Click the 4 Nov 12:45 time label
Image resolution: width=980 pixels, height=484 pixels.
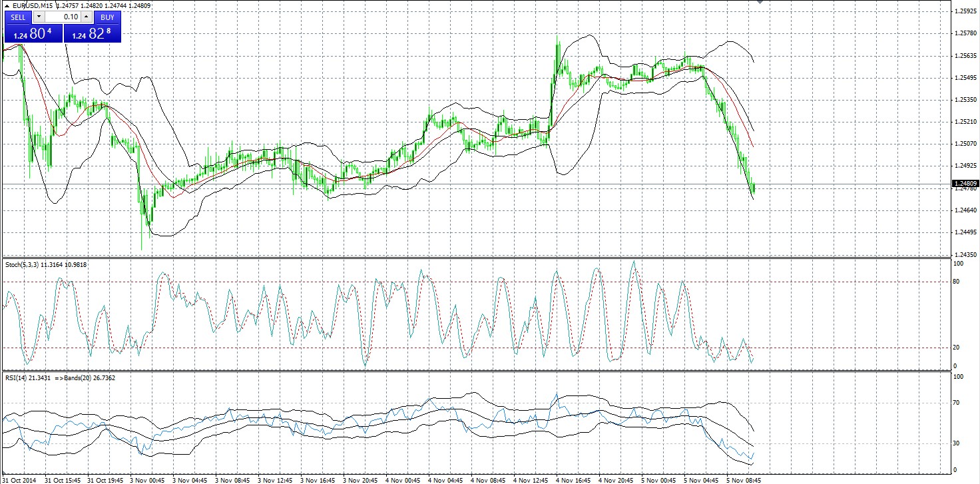(x=531, y=479)
